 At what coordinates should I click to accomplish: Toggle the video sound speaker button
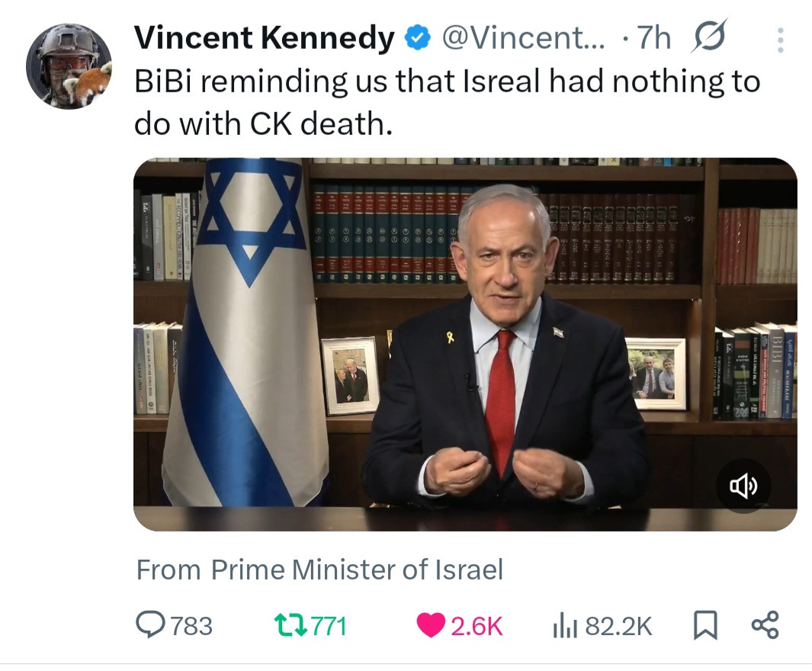tap(743, 486)
